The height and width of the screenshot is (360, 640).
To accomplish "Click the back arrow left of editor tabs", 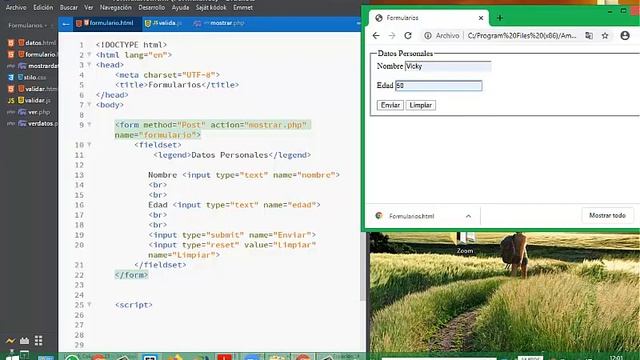I will (x=66, y=24).
